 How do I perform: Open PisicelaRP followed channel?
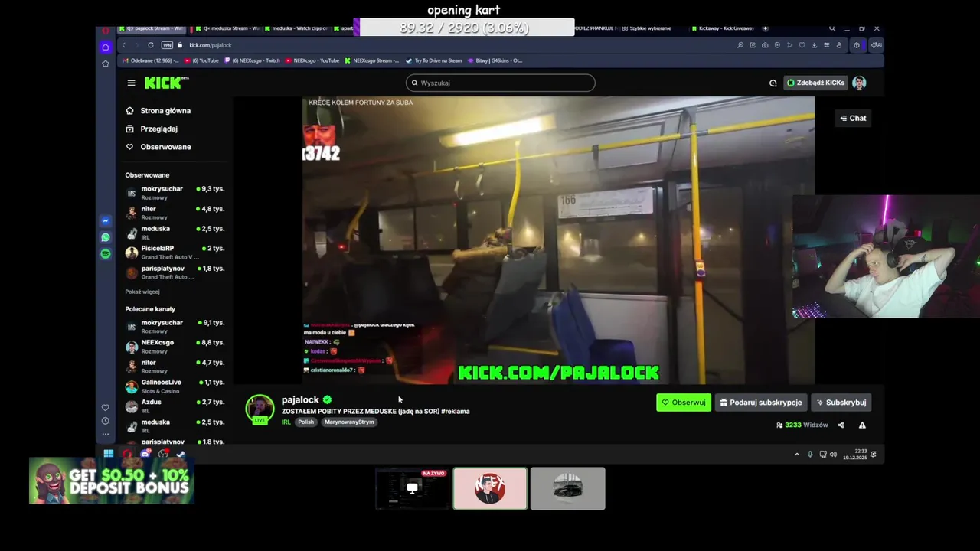[x=175, y=252]
